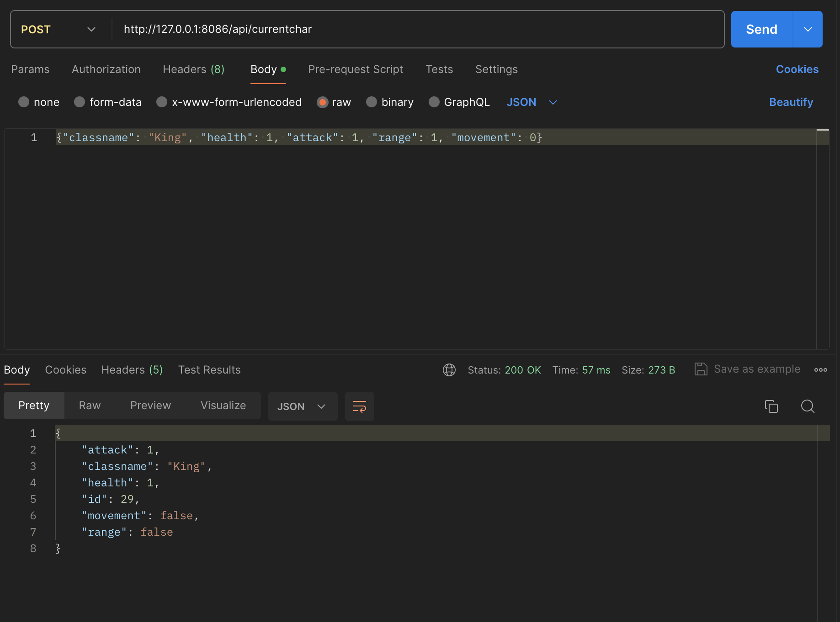The width and height of the screenshot is (840, 622).
Task: Select the binary body radio option
Action: pyautogui.click(x=372, y=102)
